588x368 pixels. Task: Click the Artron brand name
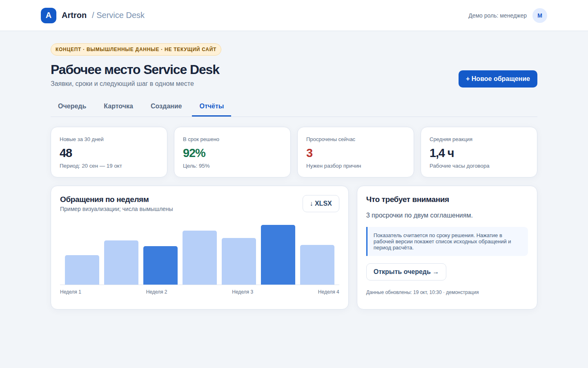pos(74,16)
